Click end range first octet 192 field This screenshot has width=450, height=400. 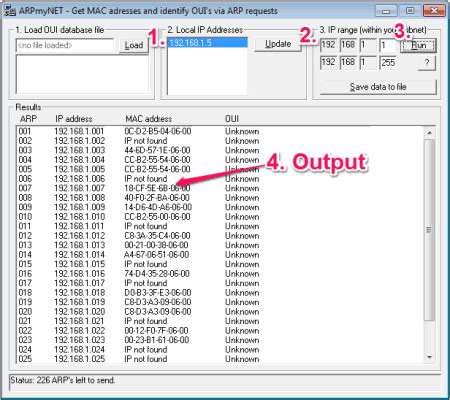point(329,63)
